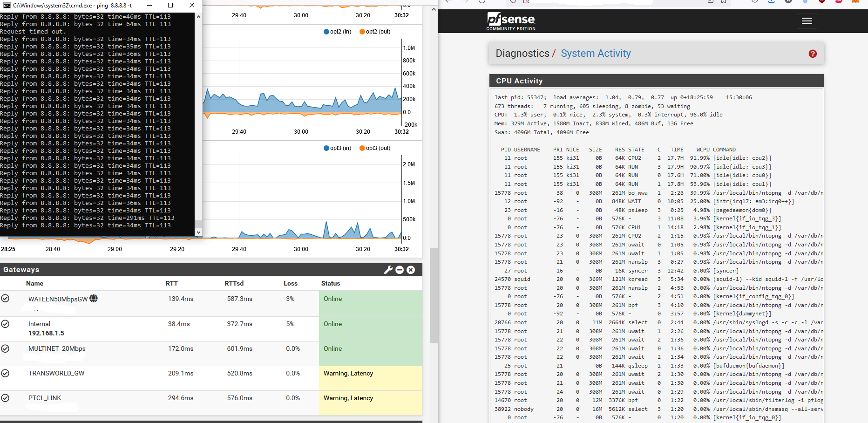Toggle the opt3 (out) graph series
This screenshot has width=868, height=423.
pos(375,148)
